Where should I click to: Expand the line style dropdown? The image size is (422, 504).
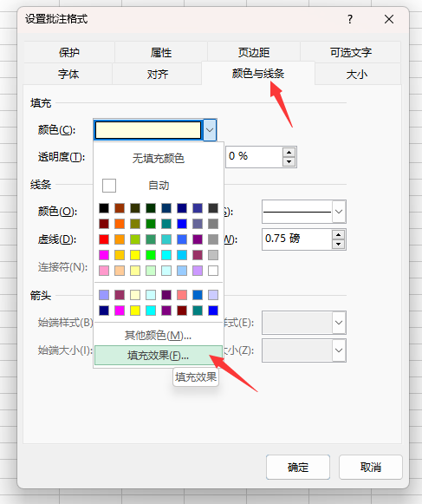click(339, 212)
